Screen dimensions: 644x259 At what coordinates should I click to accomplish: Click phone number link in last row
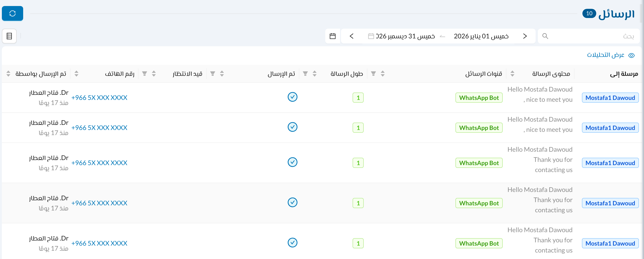point(99,244)
